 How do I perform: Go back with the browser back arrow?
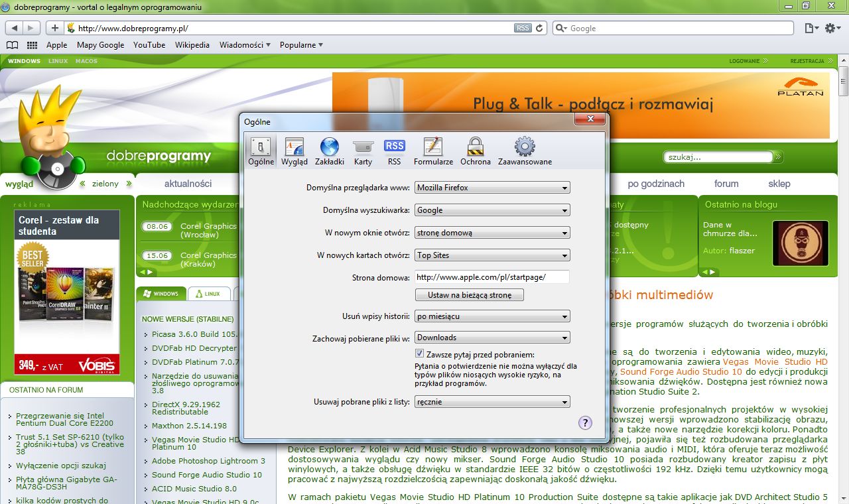[14, 28]
